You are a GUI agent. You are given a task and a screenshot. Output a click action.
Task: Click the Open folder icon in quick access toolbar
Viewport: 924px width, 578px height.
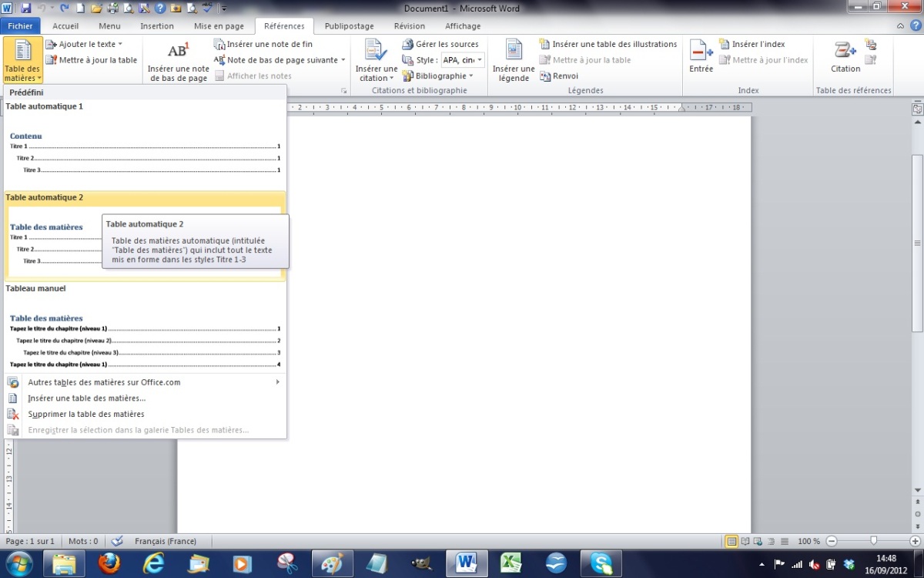(96, 8)
